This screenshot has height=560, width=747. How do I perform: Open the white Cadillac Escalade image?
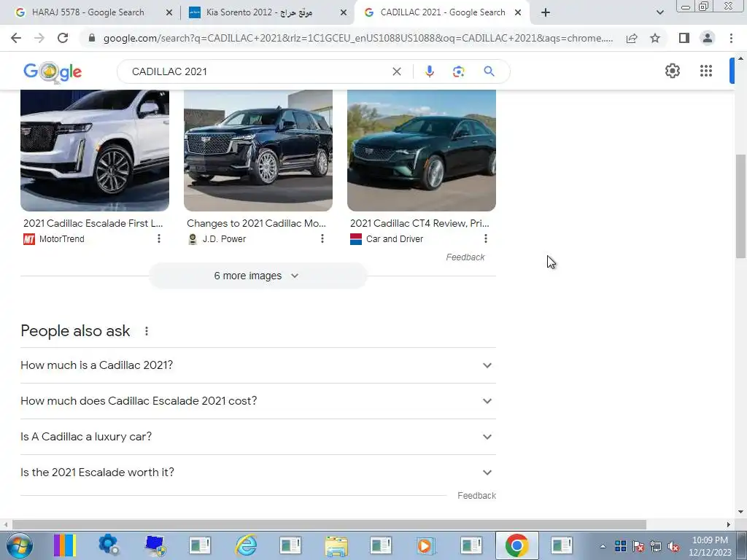[x=95, y=150]
